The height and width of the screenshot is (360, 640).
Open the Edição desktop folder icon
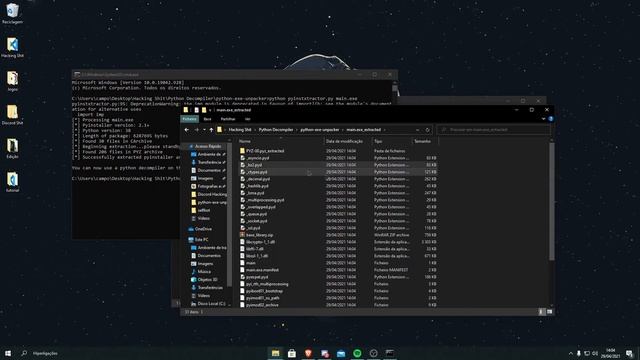click(12, 149)
